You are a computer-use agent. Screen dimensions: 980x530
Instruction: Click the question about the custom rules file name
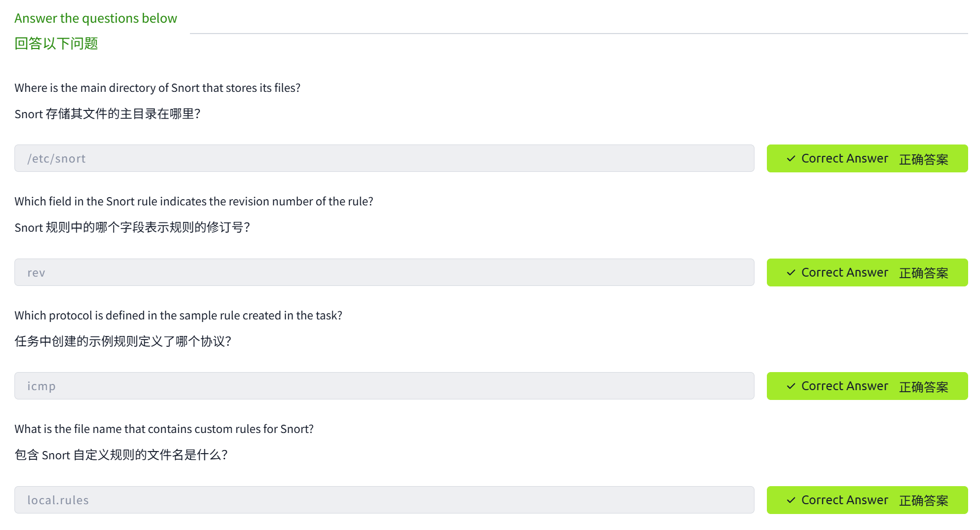[x=164, y=429]
